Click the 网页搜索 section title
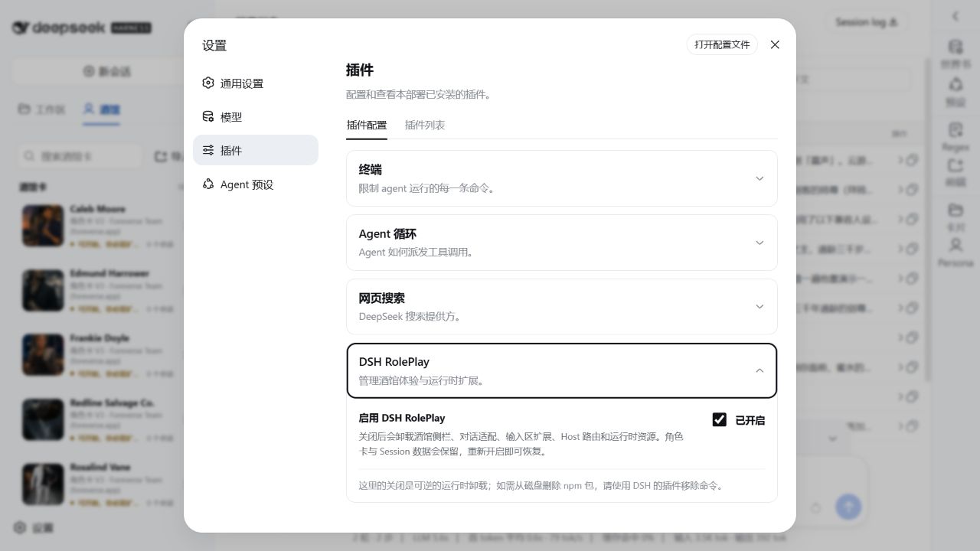 coord(382,298)
